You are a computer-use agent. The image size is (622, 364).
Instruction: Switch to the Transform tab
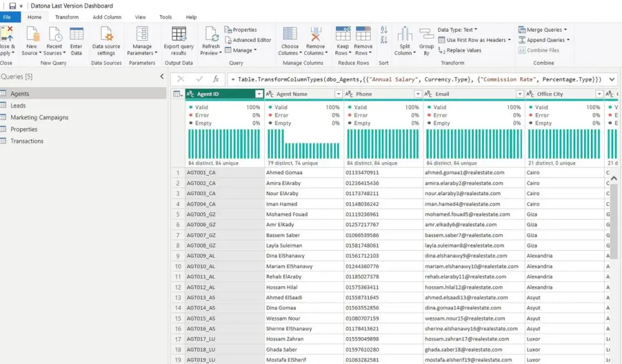pyautogui.click(x=67, y=17)
